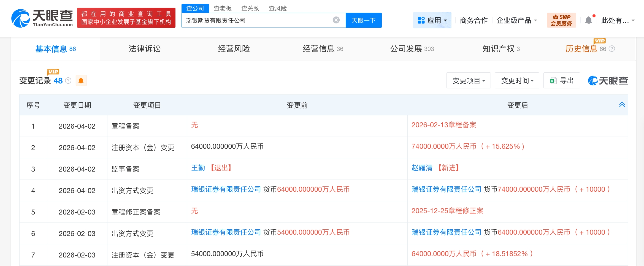Click the 天眼一下 search button
Viewport: 644px width, 266px height.
(363, 20)
